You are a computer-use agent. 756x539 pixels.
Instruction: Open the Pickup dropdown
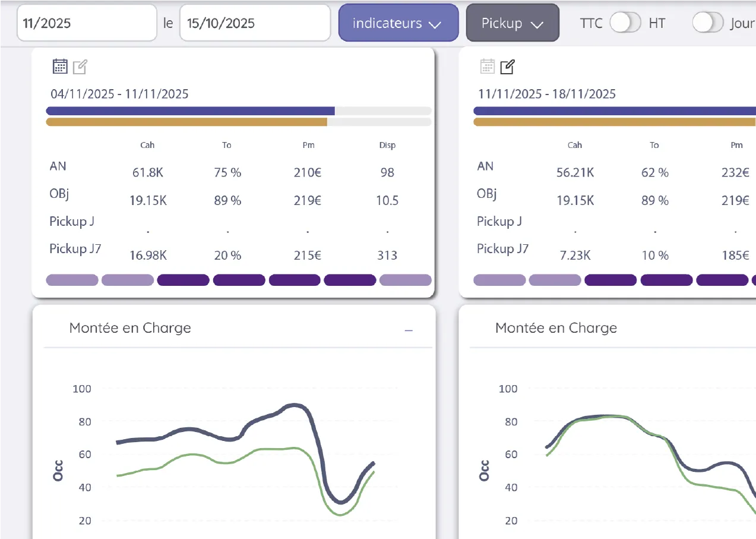(513, 23)
